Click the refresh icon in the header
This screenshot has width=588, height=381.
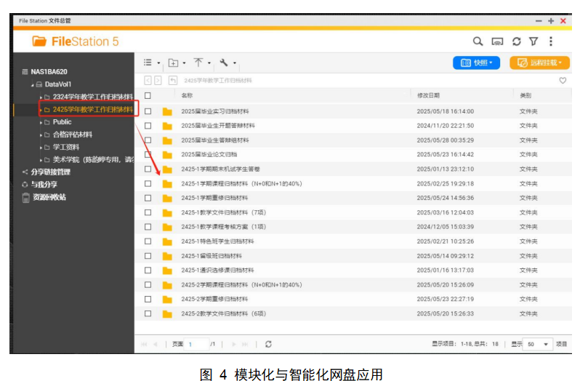click(517, 42)
